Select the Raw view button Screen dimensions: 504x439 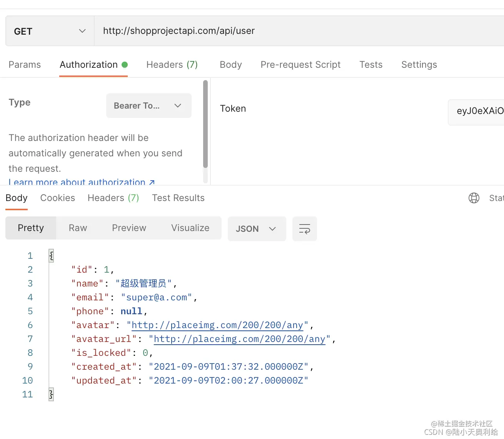(x=78, y=228)
